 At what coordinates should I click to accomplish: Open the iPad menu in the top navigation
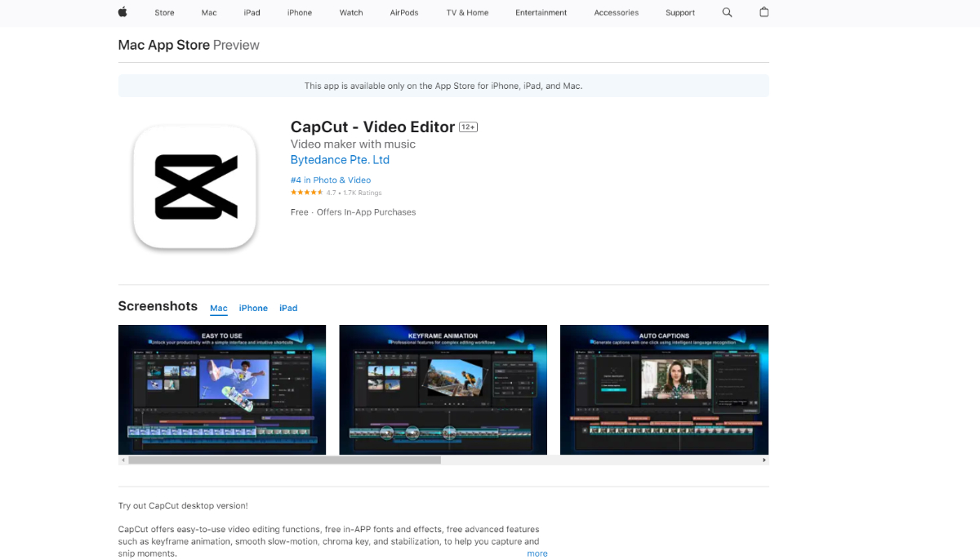coord(252,13)
